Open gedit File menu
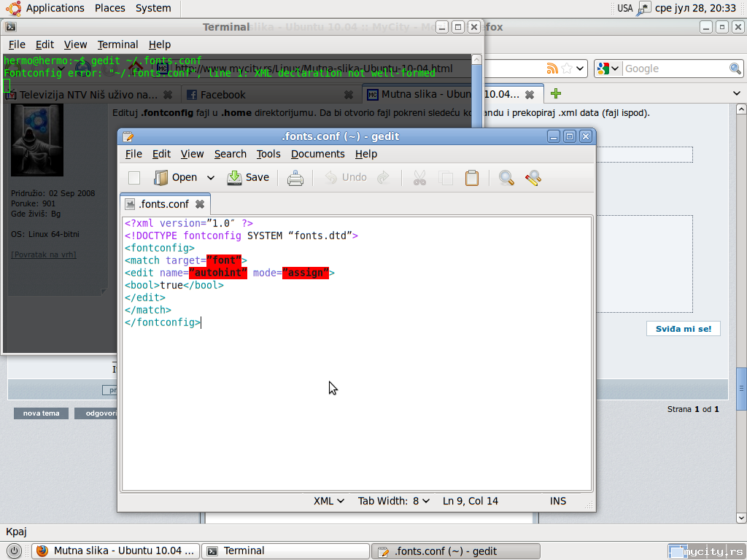The height and width of the screenshot is (560, 747). (133, 154)
